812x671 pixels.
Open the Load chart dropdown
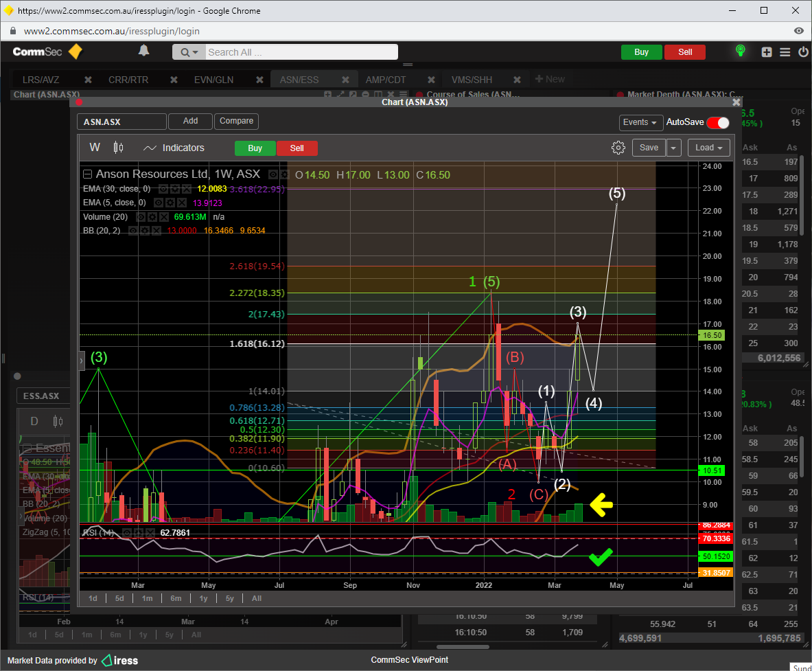pyautogui.click(x=709, y=148)
